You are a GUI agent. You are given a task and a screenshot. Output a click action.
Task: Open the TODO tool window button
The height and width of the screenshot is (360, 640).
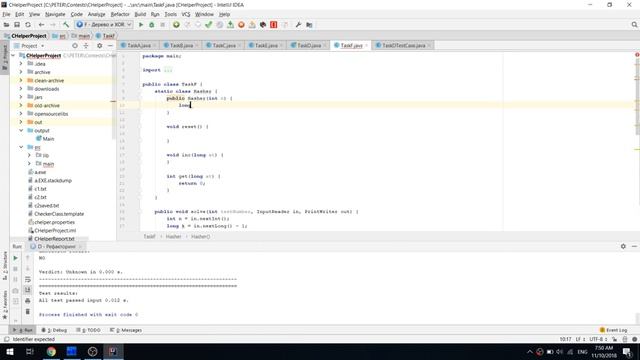[x=89, y=330]
